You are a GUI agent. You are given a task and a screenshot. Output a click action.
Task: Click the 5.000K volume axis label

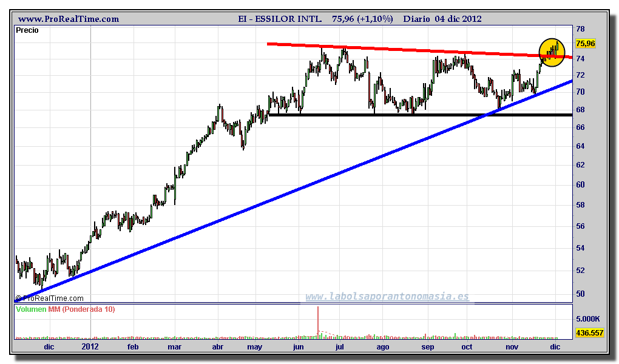coord(588,318)
